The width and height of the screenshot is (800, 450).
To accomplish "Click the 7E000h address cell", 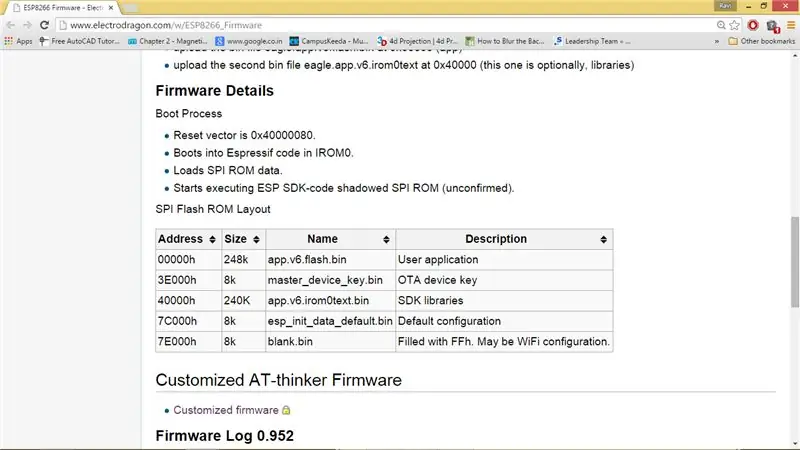I will point(188,341).
